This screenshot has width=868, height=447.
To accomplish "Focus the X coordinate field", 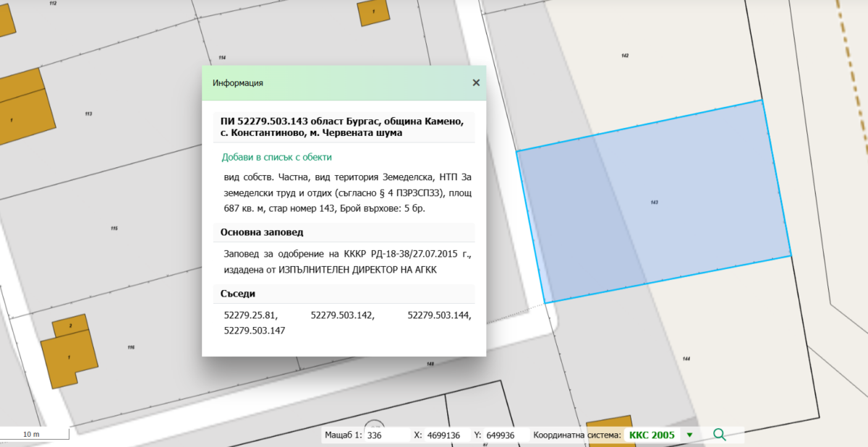I will (445, 435).
